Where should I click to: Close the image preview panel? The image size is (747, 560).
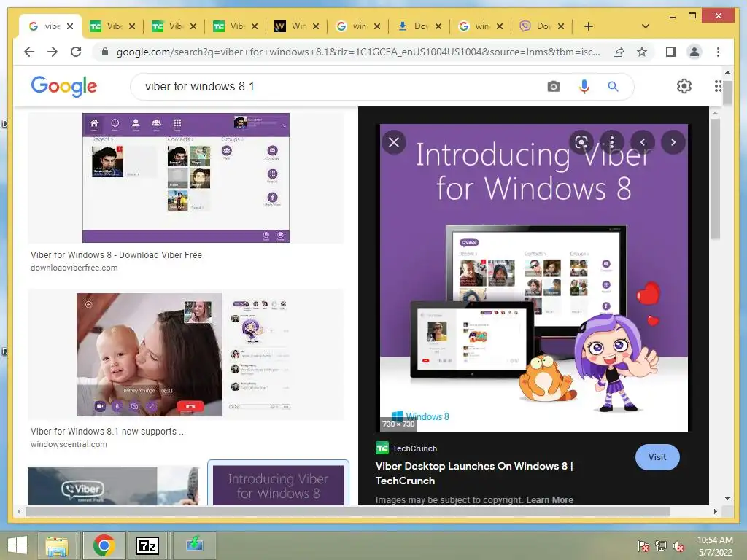[394, 142]
